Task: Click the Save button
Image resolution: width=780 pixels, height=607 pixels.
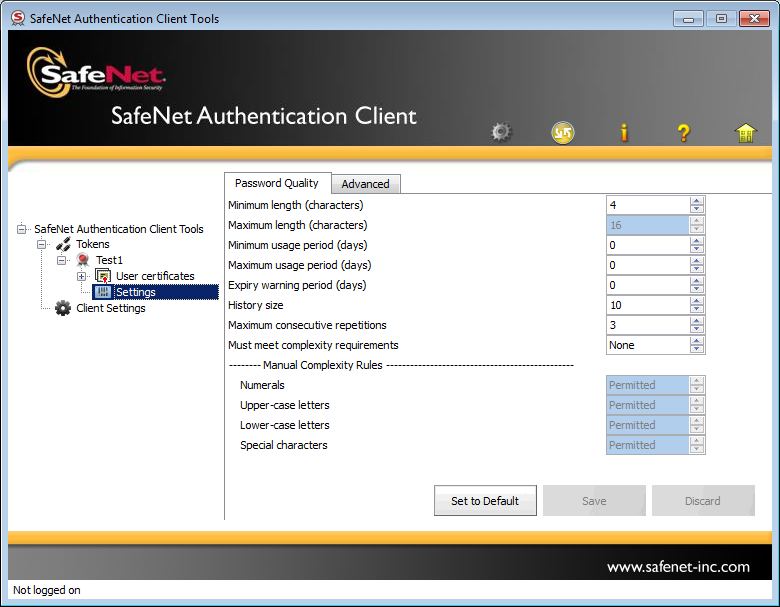Action: [x=594, y=501]
